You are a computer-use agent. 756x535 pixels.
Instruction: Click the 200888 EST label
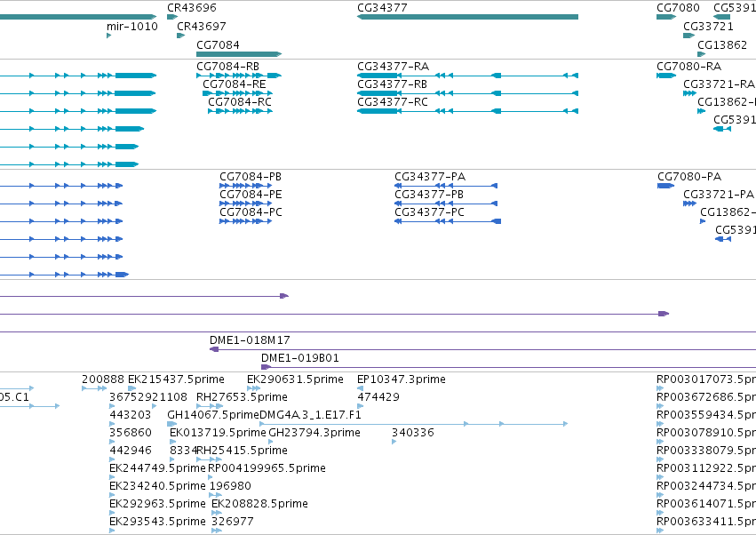[103, 379]
